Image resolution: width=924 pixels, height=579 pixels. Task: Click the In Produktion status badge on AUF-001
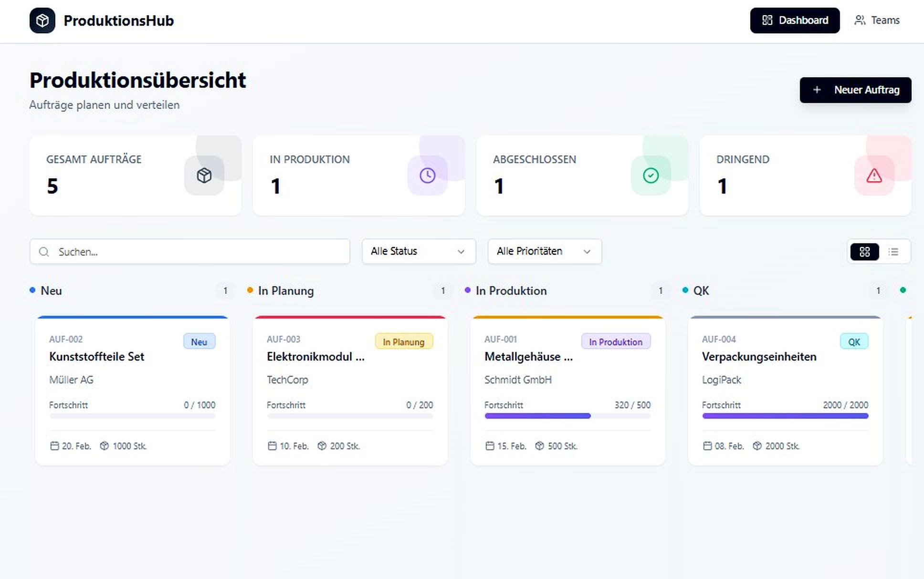615,341
